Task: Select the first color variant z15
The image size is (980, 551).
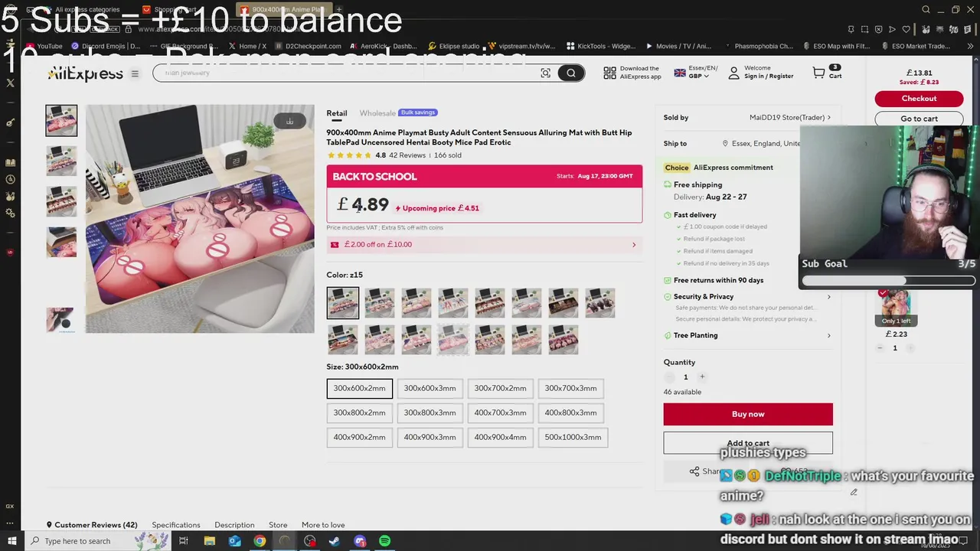Action: click(342, 303)
